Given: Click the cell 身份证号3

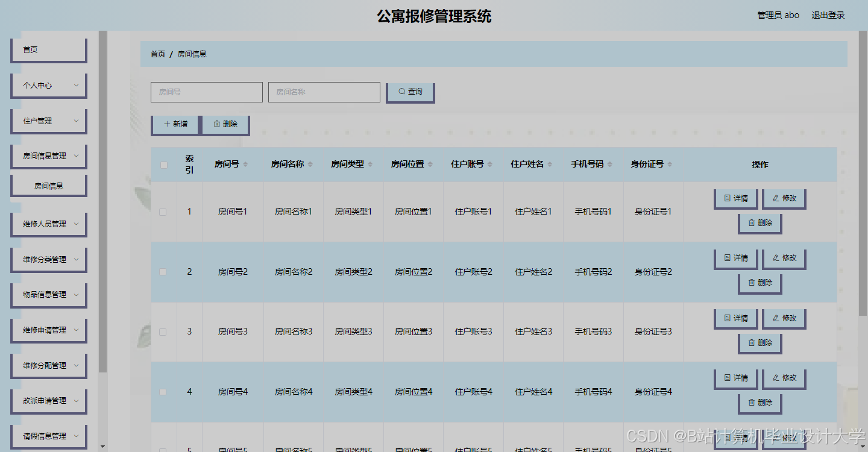Looking at the screenshot, I should pyautogui.click(x=653, y=332).
